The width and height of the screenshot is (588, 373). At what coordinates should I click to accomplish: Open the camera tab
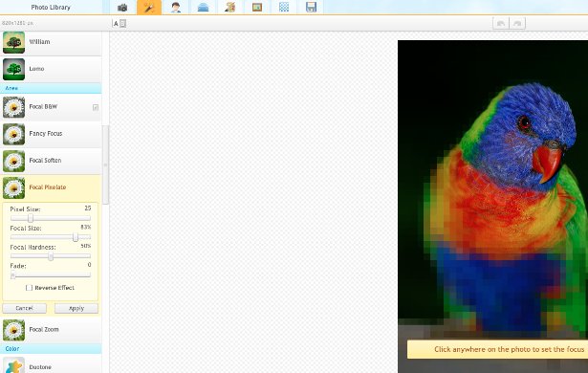point(122,7)
